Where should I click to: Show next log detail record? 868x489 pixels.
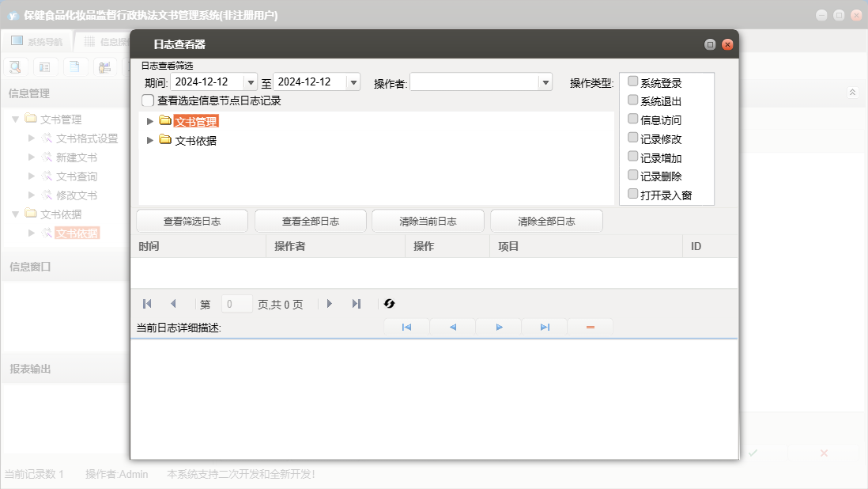(x=499, y=328)
